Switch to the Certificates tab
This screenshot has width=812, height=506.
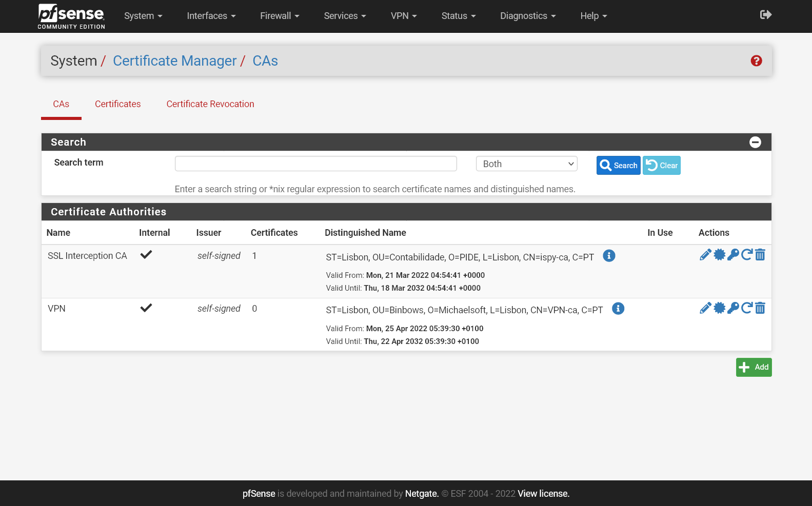tap(117, 104)
